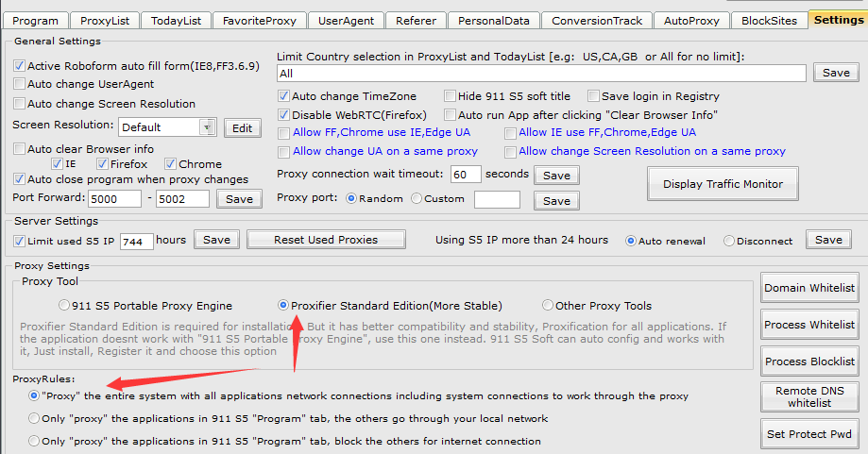Open Process Blocklist
The height and width of the screenshot is (454, 868).
(809, 362)
